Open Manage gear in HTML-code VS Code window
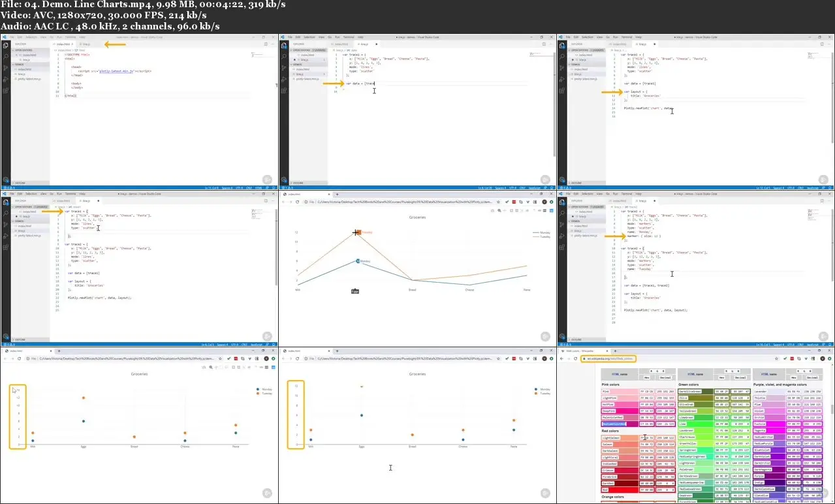 pyautogui.click(x=5, y=180)
